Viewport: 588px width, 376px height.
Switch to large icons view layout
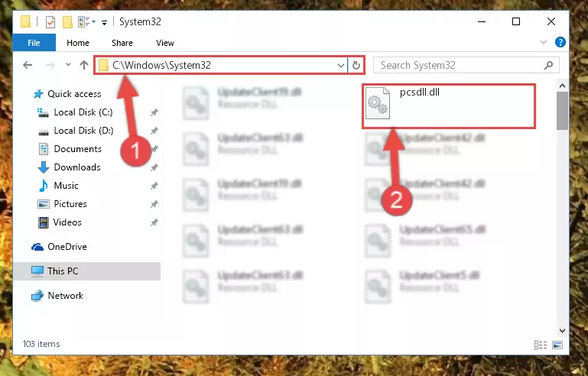[x=557, y=345]
